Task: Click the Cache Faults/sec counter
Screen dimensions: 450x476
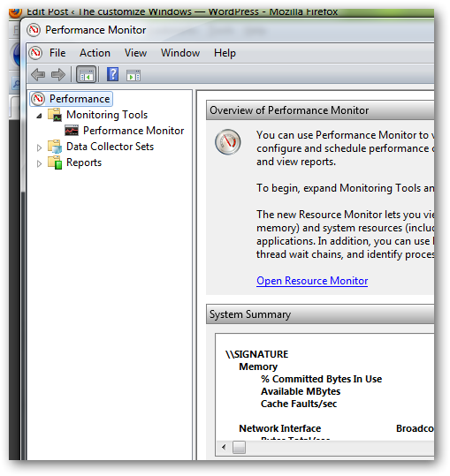Action: [299, 404]
